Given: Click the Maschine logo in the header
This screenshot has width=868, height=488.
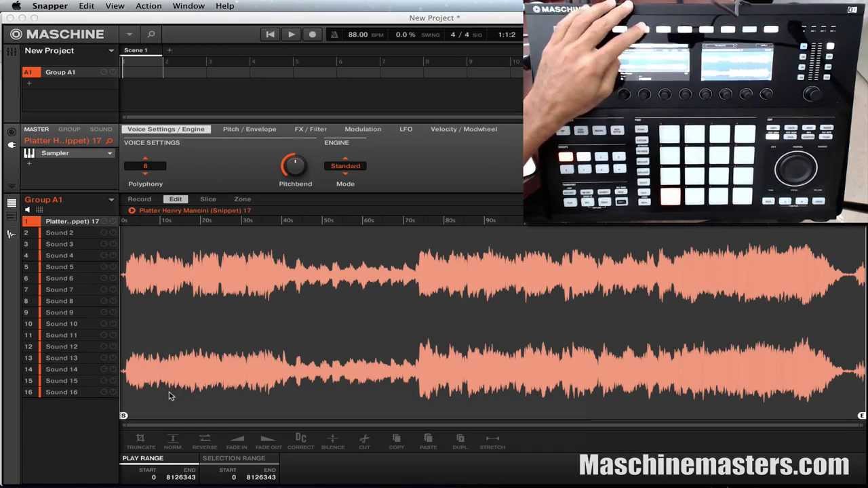Looking at the screenshot, I should coord(57,34).
